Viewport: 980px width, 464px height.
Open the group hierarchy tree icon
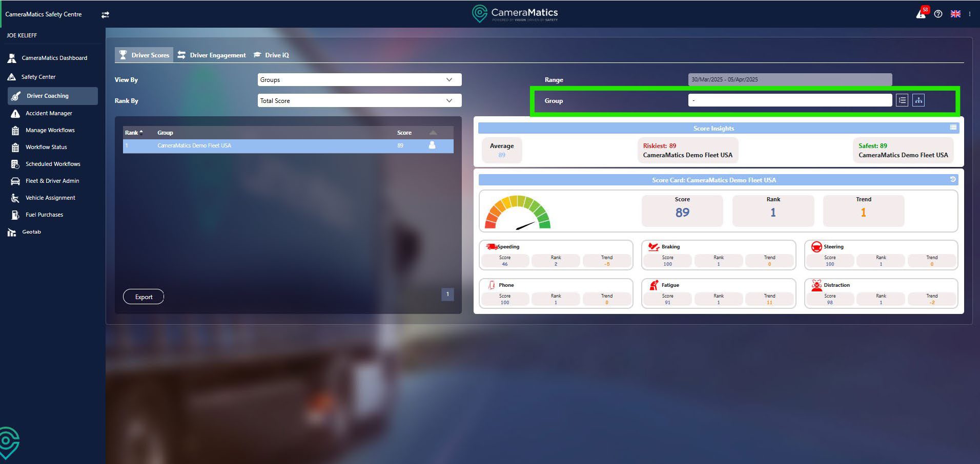(x=918, y=100)
